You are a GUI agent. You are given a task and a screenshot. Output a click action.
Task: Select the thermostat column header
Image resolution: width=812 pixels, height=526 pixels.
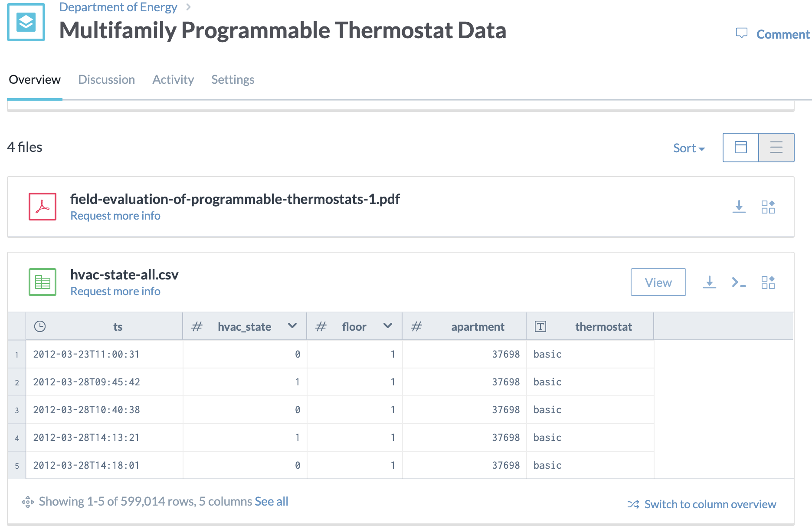coord(603,327)
